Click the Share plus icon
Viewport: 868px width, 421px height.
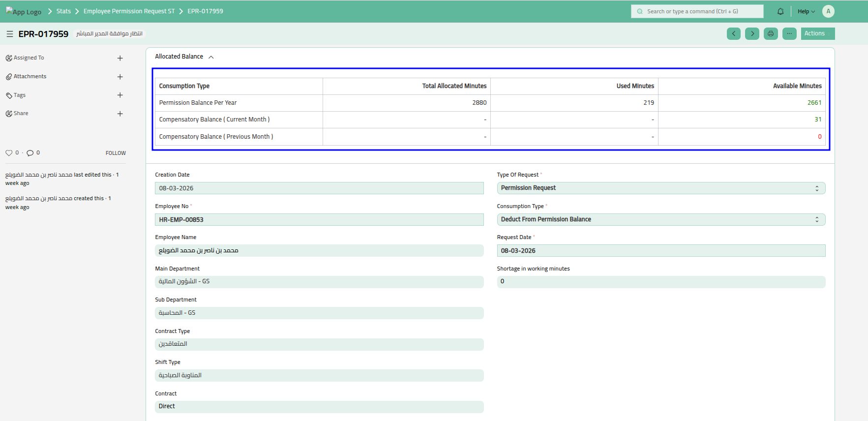120,114
